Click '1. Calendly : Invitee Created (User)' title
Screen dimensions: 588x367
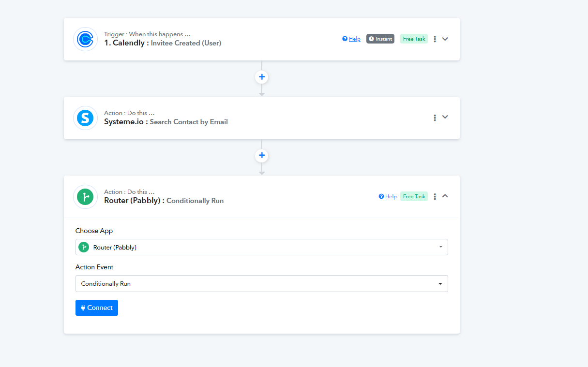coord(163,43)
